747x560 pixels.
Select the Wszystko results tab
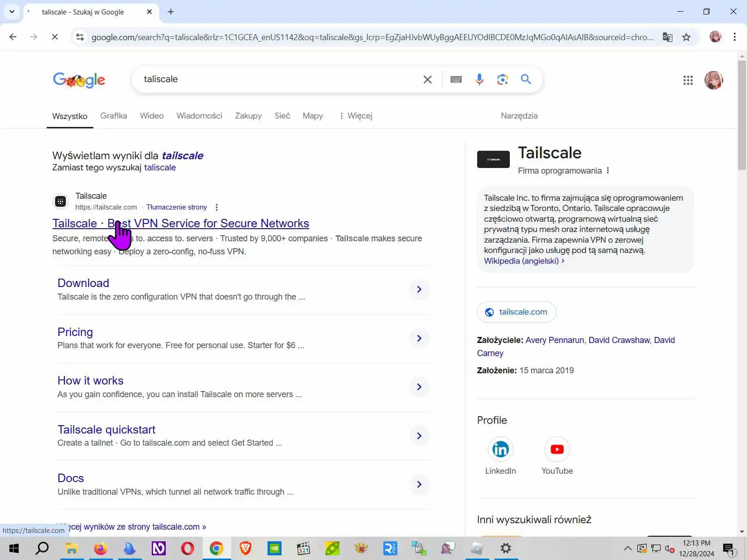(70, 116)
